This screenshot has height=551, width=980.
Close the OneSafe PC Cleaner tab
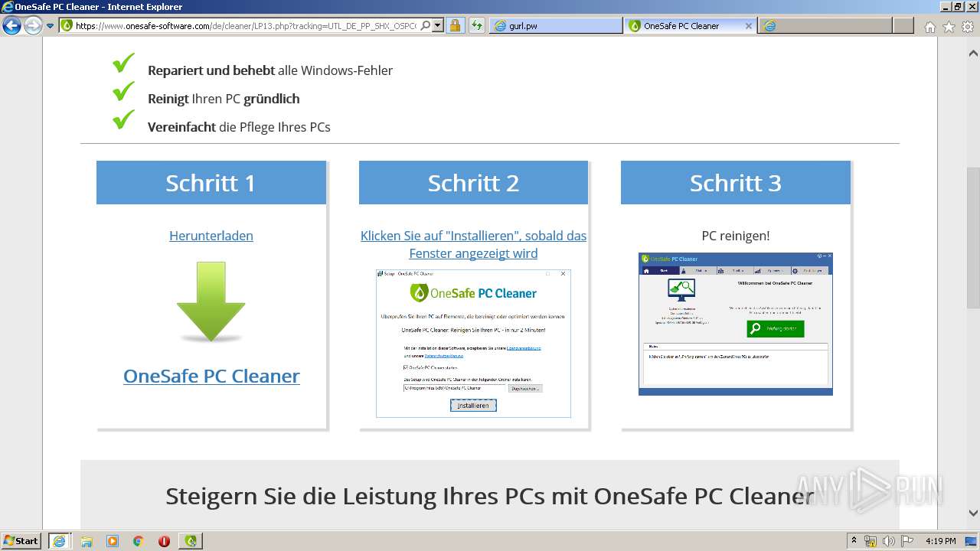click(x=749, y=25)
